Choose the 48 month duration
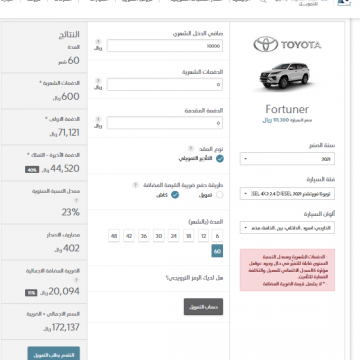Image resolution: width=360 pixels, height=360 pixels. click(x=114, y=236)
